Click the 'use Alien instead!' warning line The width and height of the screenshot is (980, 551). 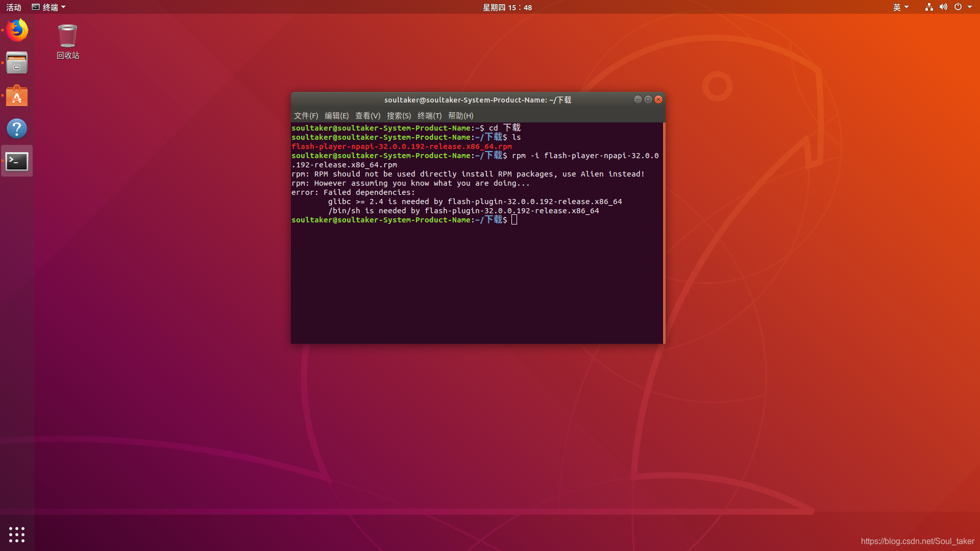click(x=468, y=174)
